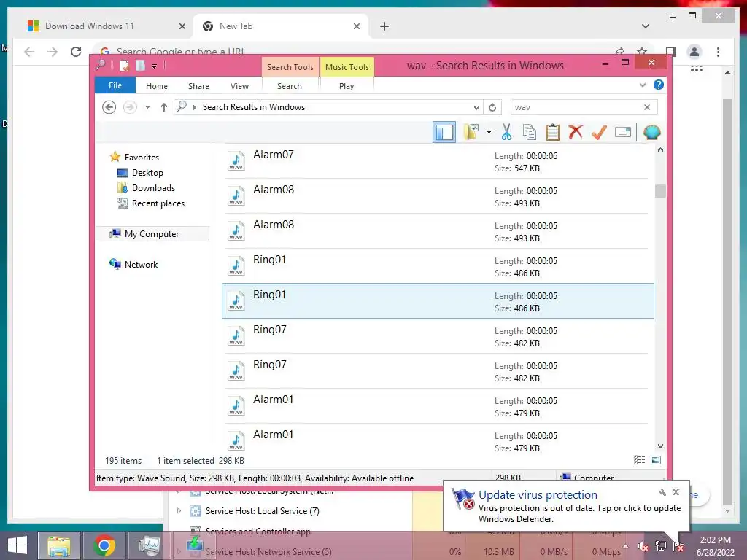Click the file list scroll down arrow
Image resolution: width=747 pixels, height=560 pixels.
pos(660,446)
